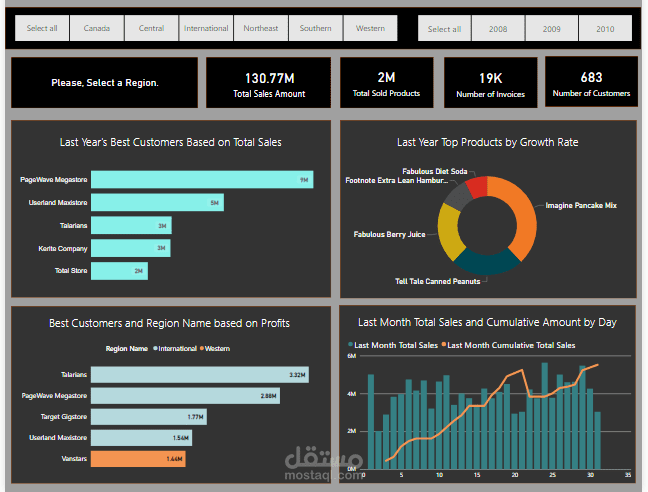Click Last Month Total Sales legend item
Viewport: 648px width, 492px height.
click(x=393, y=345)
